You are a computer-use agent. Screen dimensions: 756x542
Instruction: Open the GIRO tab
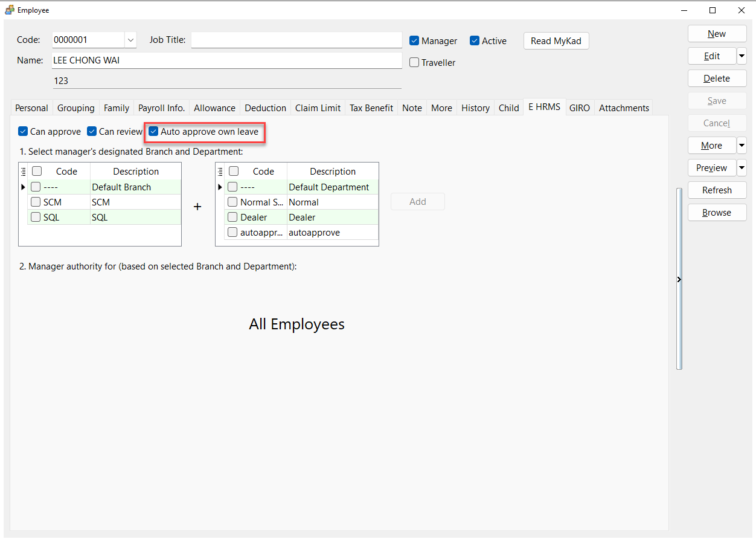[x=579, y=108]
